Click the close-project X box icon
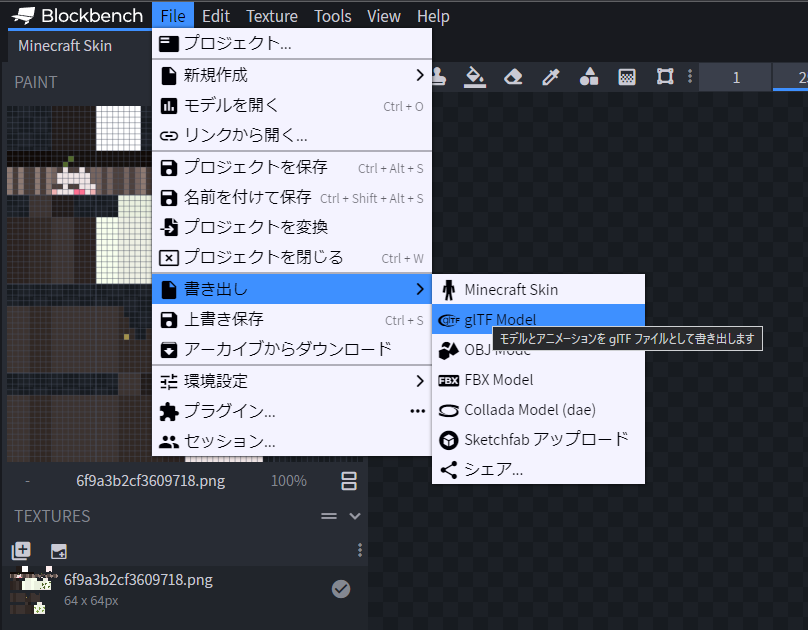Image resolution: width=808 pixels, height=630 pixels. (x=169, y=258)
